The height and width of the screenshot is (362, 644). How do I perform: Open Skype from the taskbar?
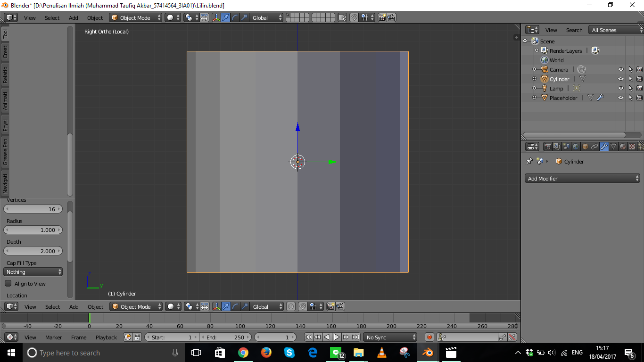(289, 352)
